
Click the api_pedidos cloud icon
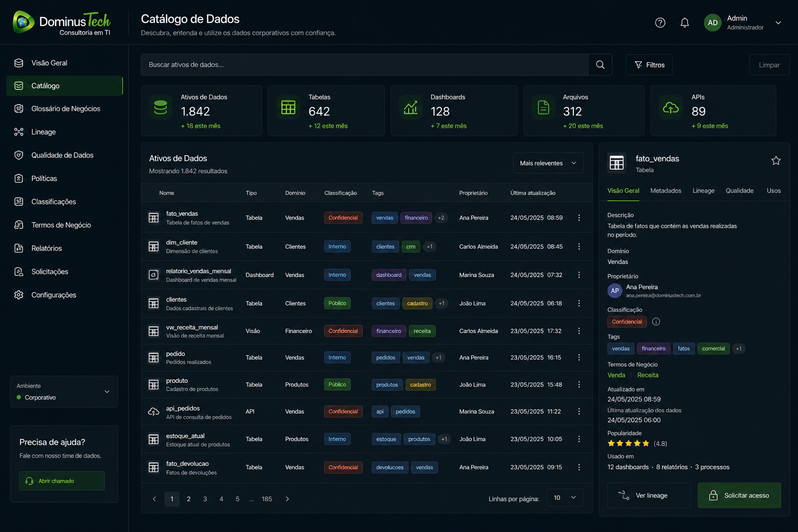(153, 411)
